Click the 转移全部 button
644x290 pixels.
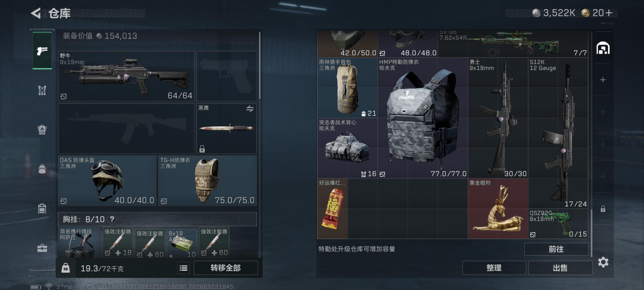pos(226,268)
